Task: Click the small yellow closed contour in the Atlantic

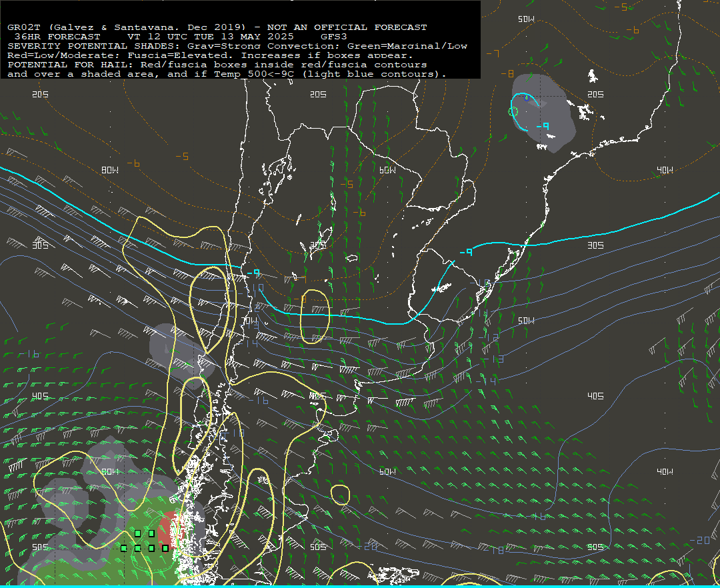Action: (340, 495)
